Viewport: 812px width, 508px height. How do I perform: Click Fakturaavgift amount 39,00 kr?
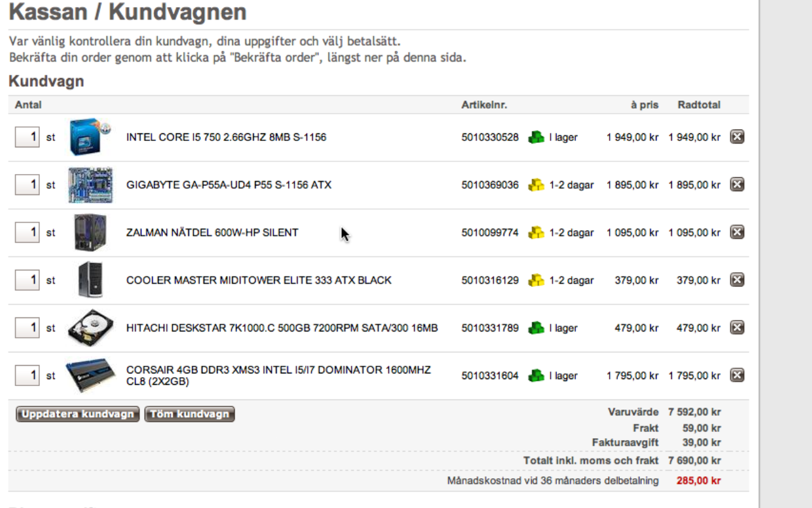pyautogui.click(x=702, y=443)
